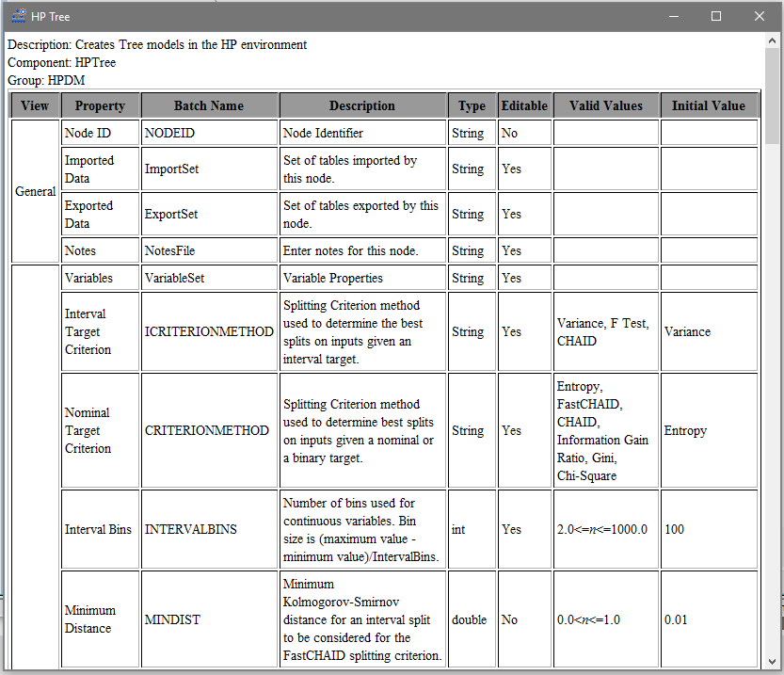Screen dimensions: 784x675
Task: Select the Batch Name column header
Action: click(209, 104)
